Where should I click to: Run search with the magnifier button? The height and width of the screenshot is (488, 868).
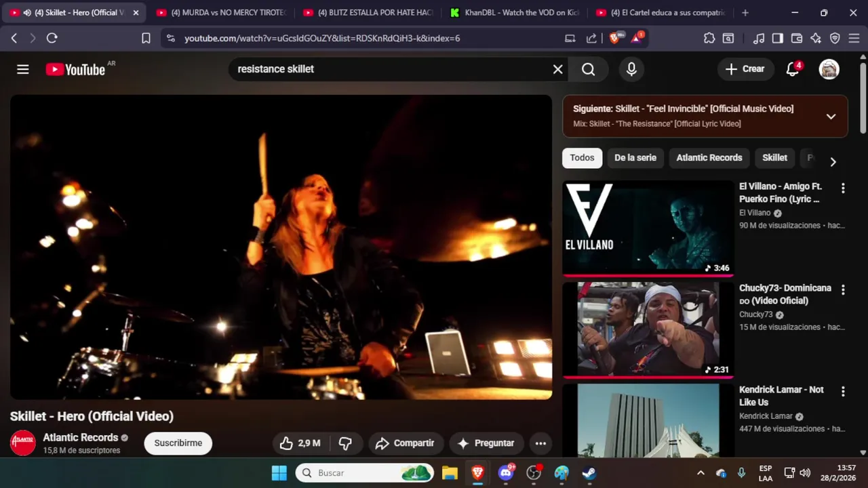tap(588, 69)
